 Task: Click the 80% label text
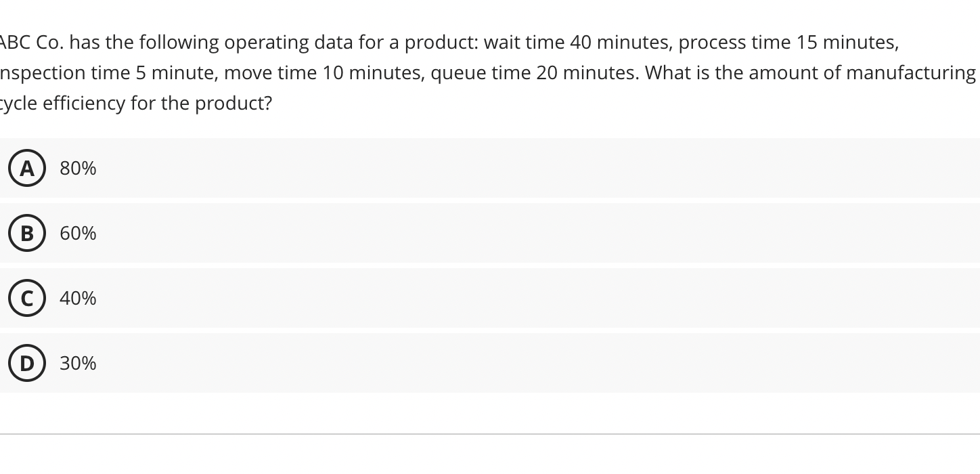tap(77, 168)
